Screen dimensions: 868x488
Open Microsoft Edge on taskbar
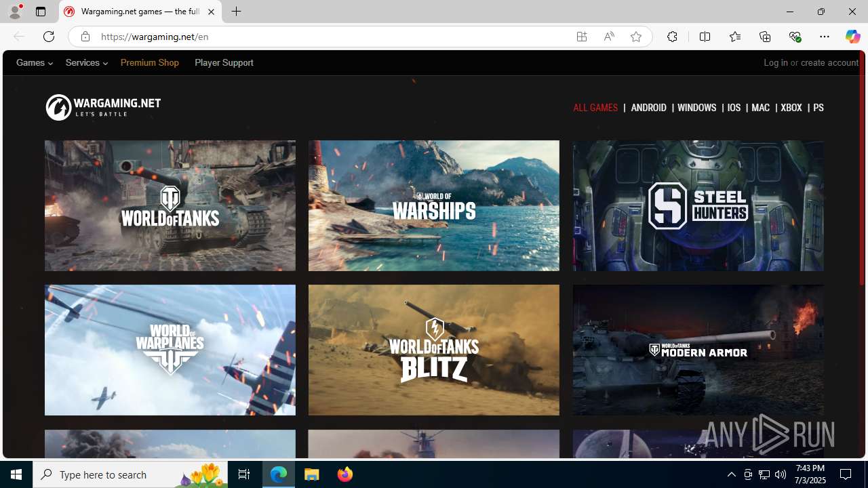point(279,474)
